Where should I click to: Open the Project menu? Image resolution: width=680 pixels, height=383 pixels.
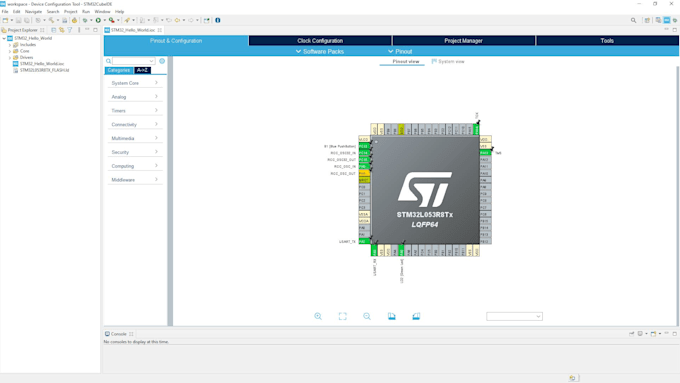[70, 12]
